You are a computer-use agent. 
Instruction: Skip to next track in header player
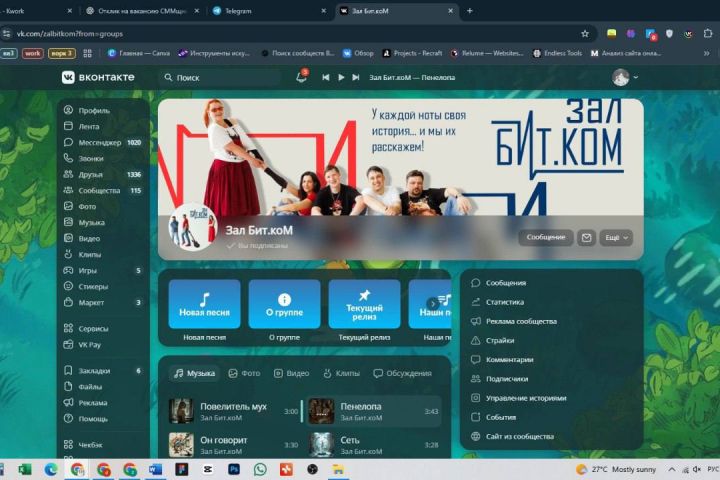pyautogui.click(x=355, y=77)
